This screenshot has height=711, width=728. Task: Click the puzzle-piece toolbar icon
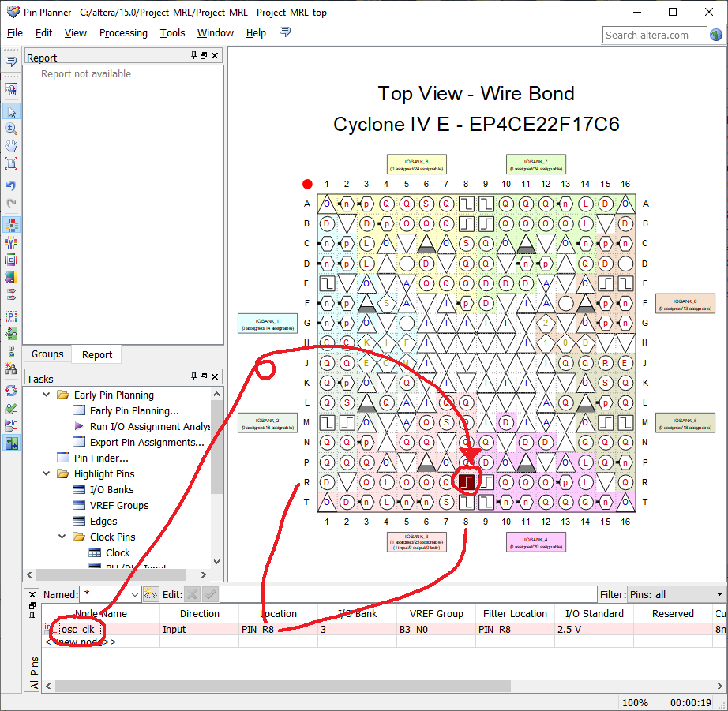tap(11, 277)
